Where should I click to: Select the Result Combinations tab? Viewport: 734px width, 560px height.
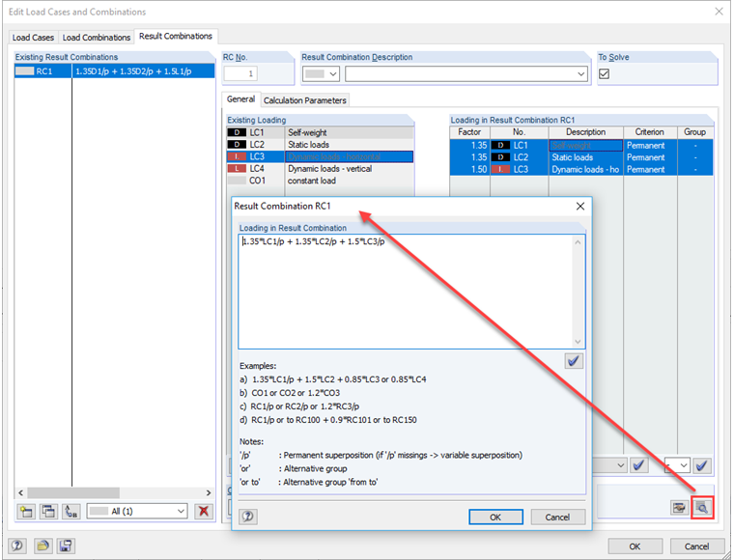[176, 36]
